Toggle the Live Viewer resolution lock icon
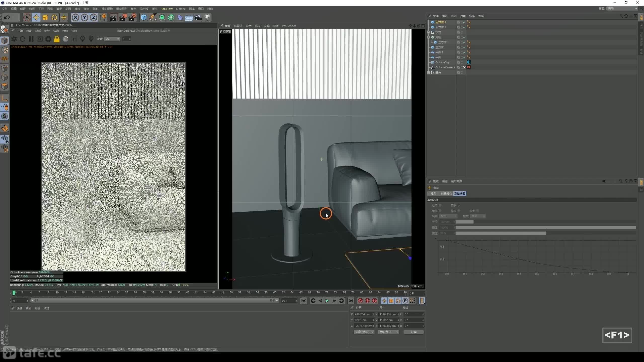Image resolution: width=644 pixels, height=362 pixels. pyautogui.click(x=57, y=39)
